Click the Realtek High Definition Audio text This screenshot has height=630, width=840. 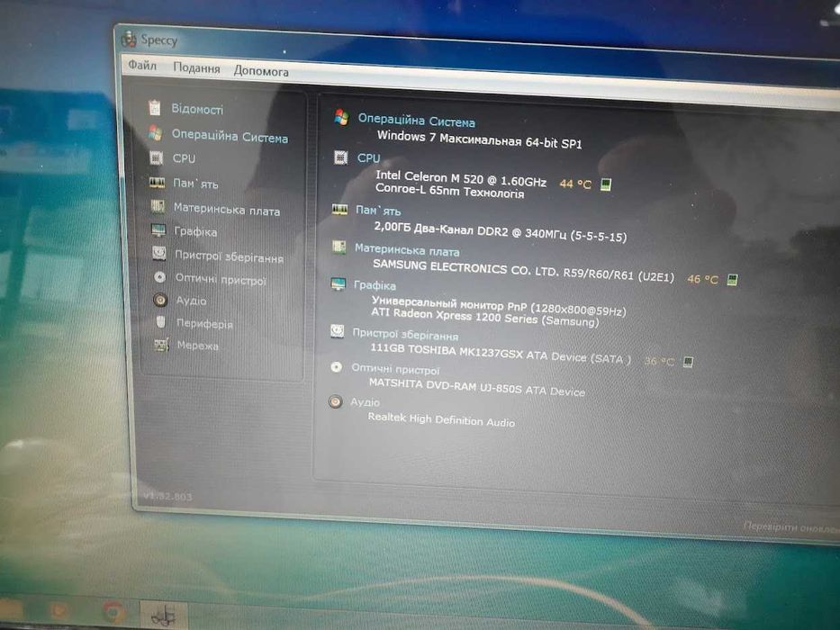point(441,419)
